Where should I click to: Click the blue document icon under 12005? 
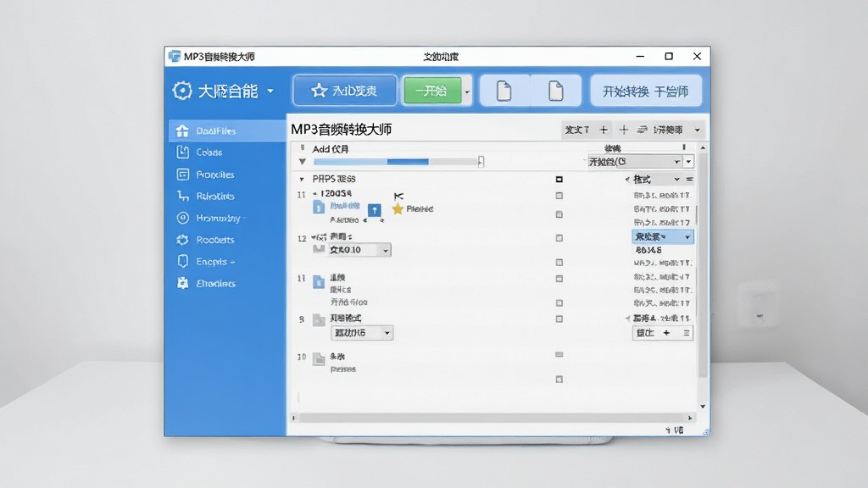pos(319,208)
